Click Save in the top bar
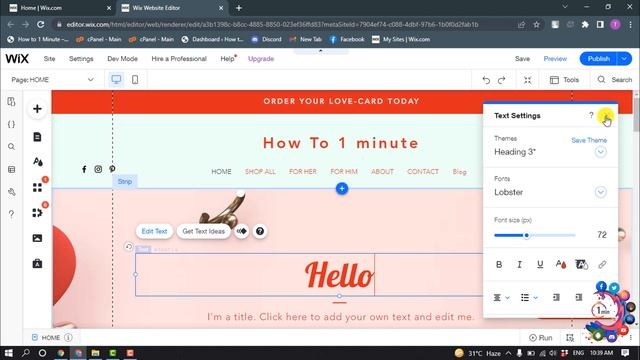Viewport: 640px width, 360px height. (522, 59)
